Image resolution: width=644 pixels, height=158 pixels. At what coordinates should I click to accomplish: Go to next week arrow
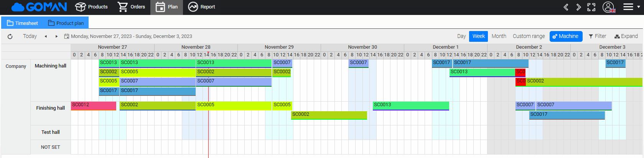tap(56, 36)
